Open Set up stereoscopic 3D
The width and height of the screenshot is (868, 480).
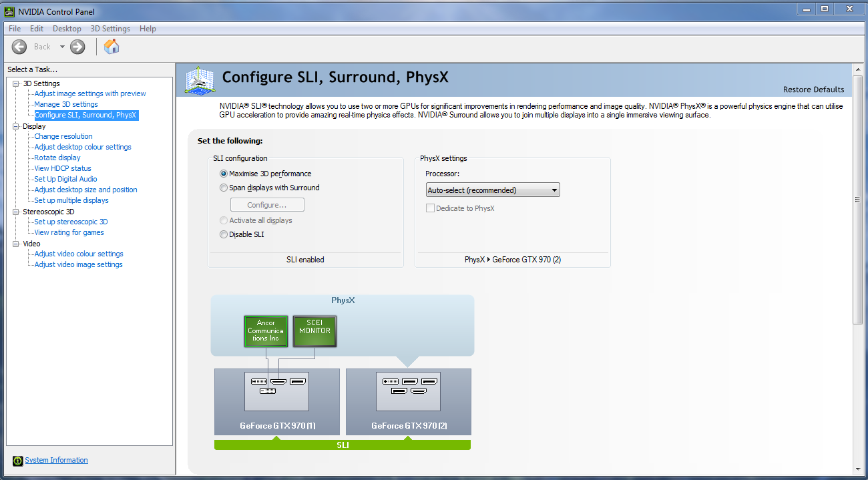(x=71, y=222)
